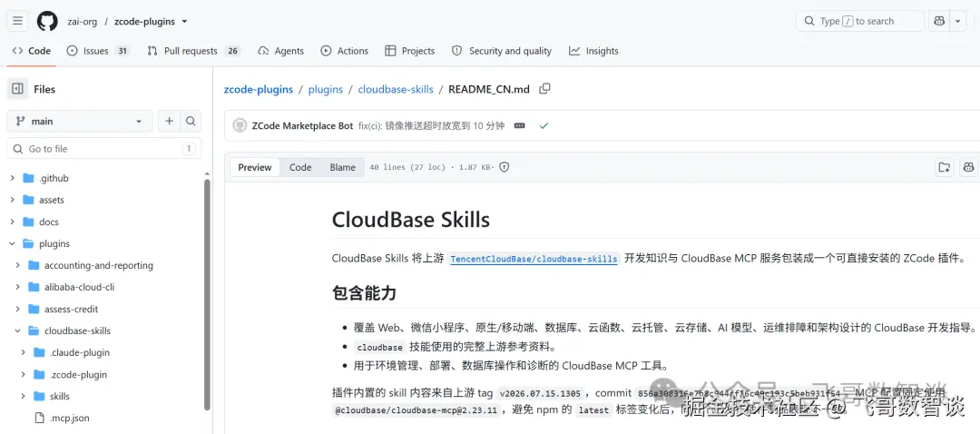Select the docs folder in tree
Viewport: 980px width, 434px height.
click(x=49, y=222)
